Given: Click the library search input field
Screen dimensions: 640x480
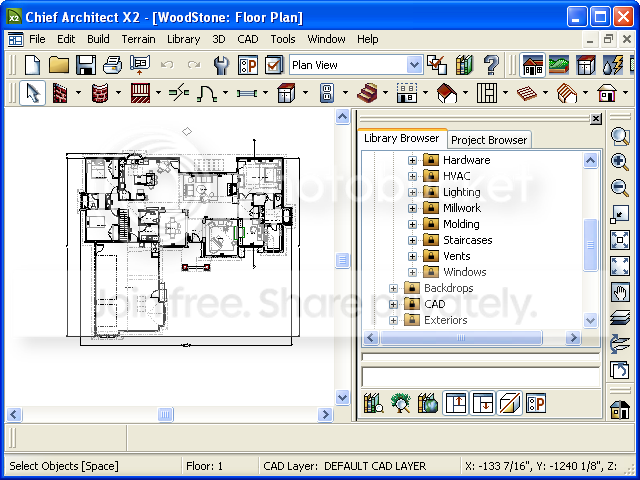Looking at the screenshot, I should click(x=480, y=377).
